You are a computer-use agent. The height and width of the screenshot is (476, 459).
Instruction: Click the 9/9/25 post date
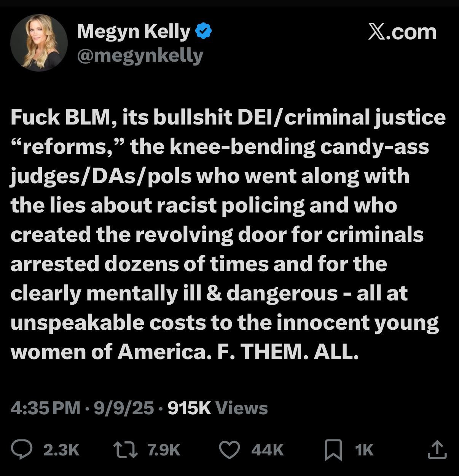click(124, 408)
